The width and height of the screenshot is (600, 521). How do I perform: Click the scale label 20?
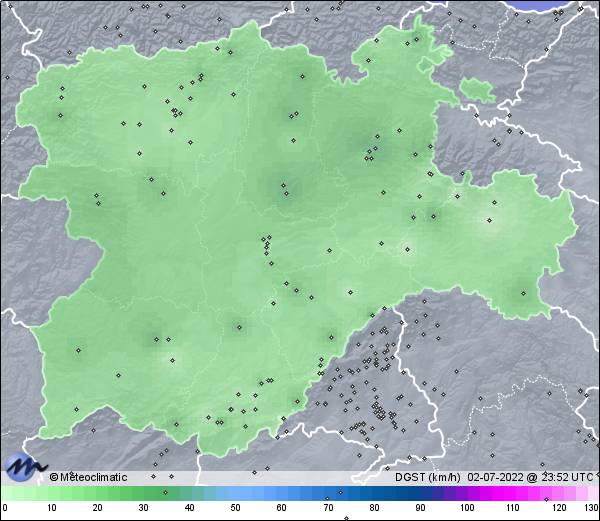coord(98,508)
